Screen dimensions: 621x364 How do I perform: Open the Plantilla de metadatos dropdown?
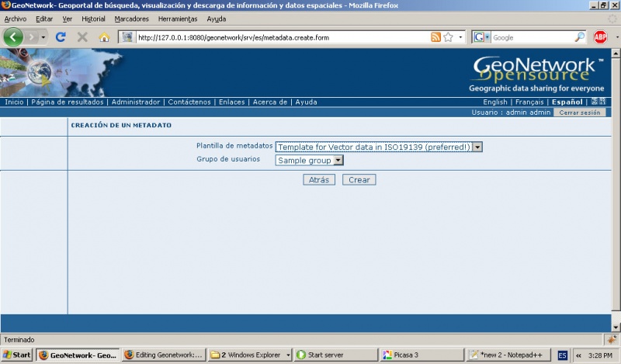(x=379, y=146)
